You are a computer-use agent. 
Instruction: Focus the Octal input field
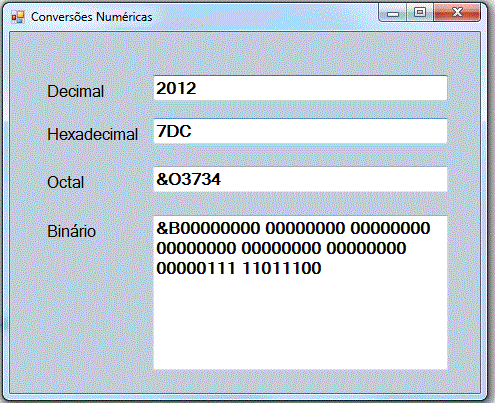point(300,179)
